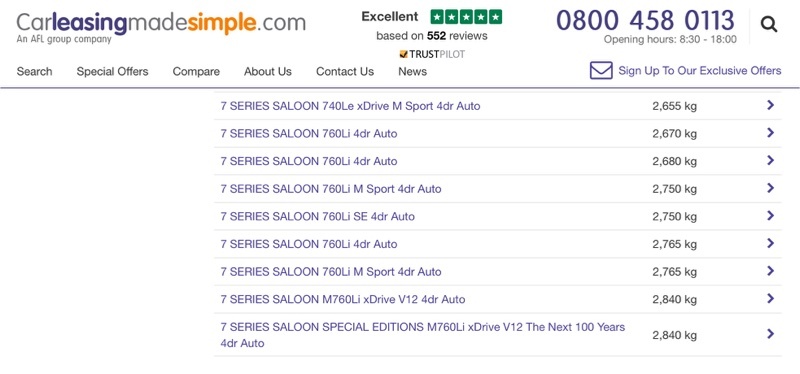
Task: Open 7 SERIES SALOON 760Li SE 4dr Auto link
Action: [x=317, y=216]
